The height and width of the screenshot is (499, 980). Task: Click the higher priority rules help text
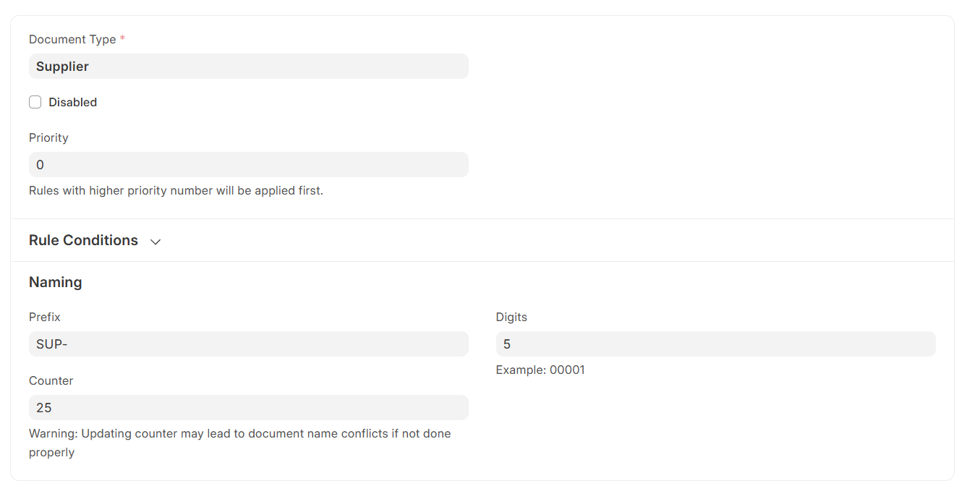click(176, 191)
